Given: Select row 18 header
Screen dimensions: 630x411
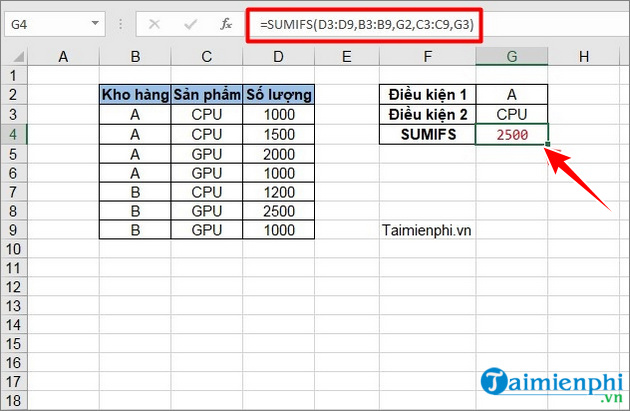Looking at the screenshot, I should pos(14,401).
